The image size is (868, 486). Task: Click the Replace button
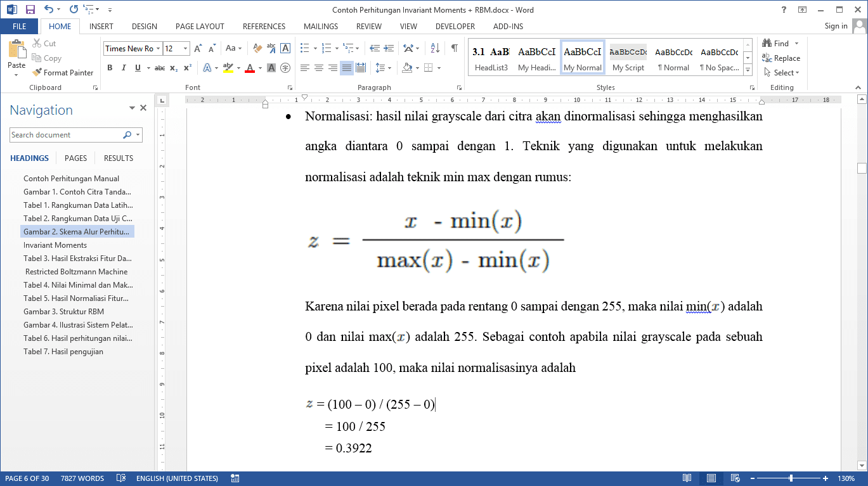[x=781, y=58]
